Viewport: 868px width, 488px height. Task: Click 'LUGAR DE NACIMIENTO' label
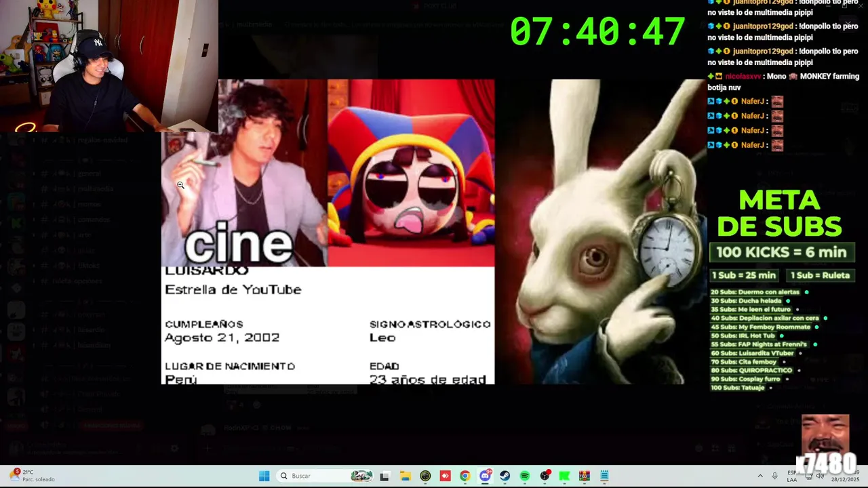tap(230, 366)
